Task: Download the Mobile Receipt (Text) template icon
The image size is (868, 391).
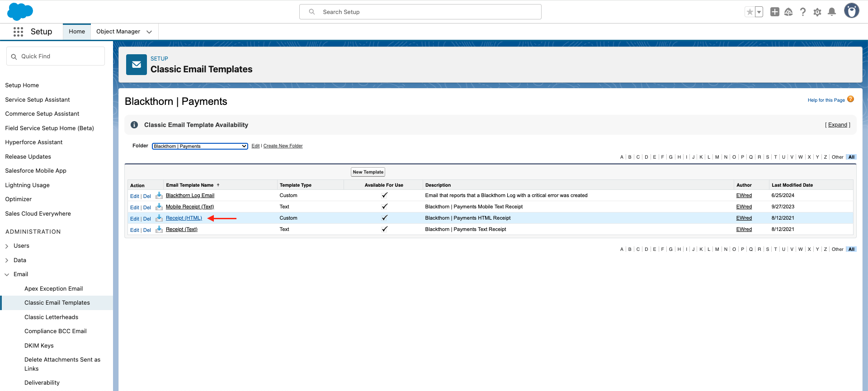Action: 159,207
